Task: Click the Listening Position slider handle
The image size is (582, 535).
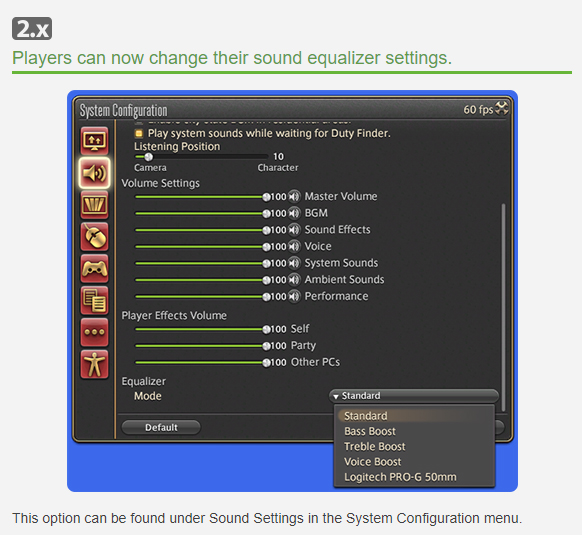Action: pyautogui.click(x=148, y=157)
